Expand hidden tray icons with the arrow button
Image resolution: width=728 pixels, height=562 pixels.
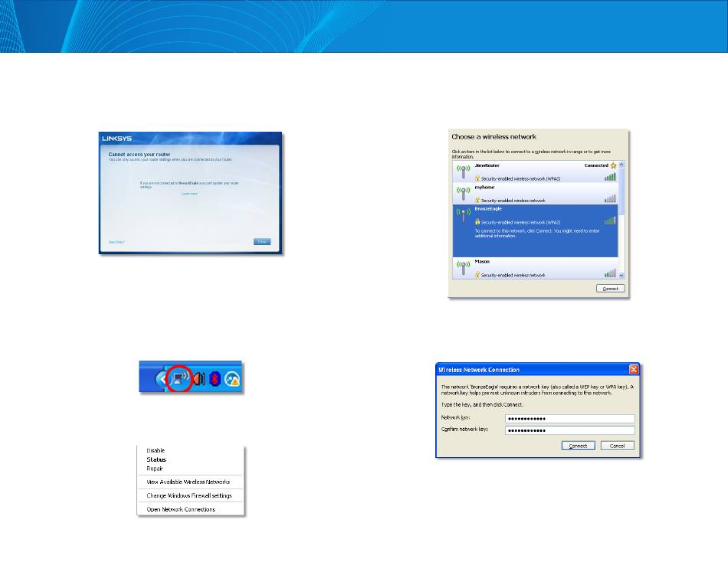click(x=162, y=379)
